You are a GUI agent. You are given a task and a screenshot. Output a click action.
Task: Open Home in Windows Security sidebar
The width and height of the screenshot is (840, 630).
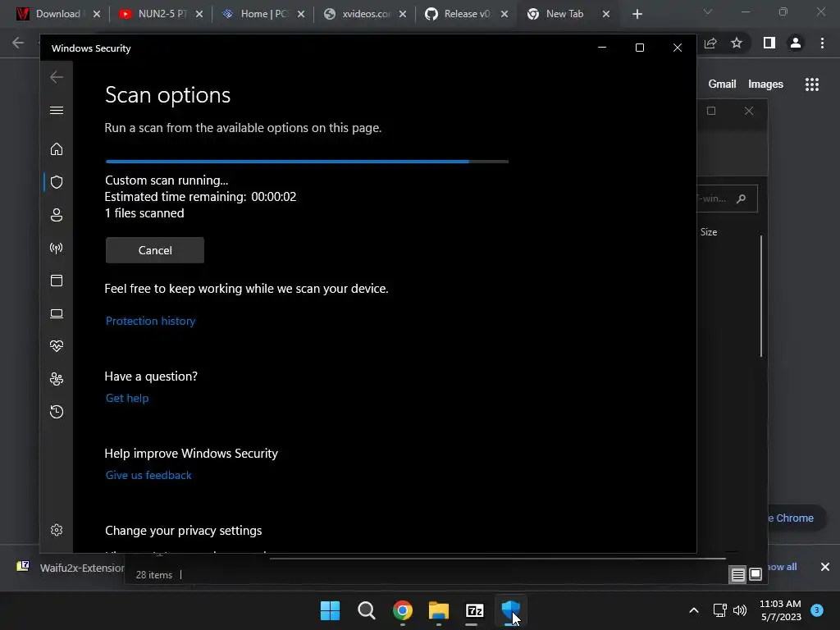(57, 149)
